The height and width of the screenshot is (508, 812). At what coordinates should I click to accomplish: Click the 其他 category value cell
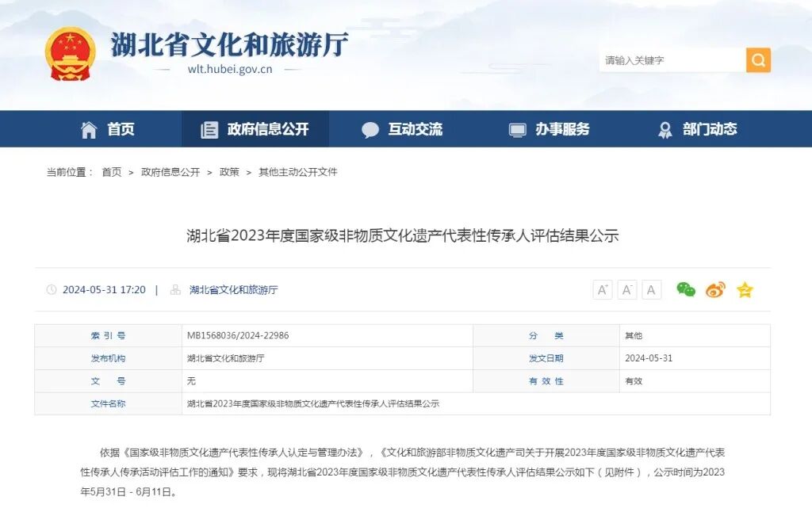point(695,335)
